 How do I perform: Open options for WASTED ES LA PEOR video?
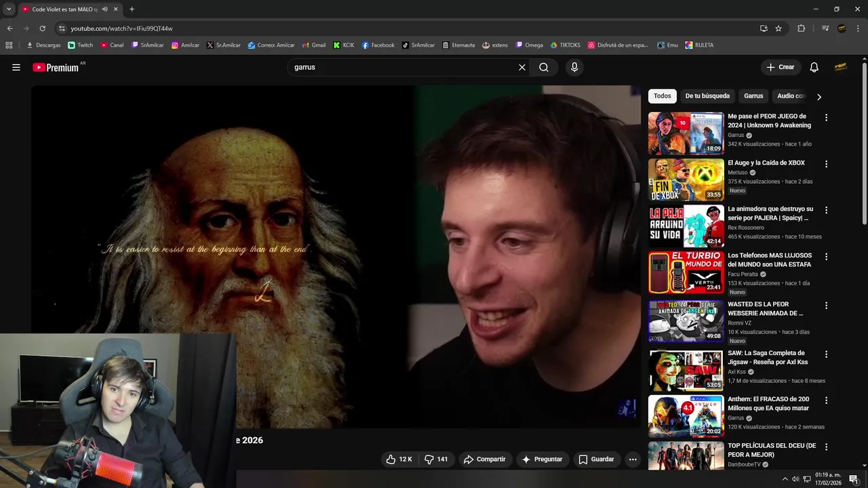tap(826, 306)
